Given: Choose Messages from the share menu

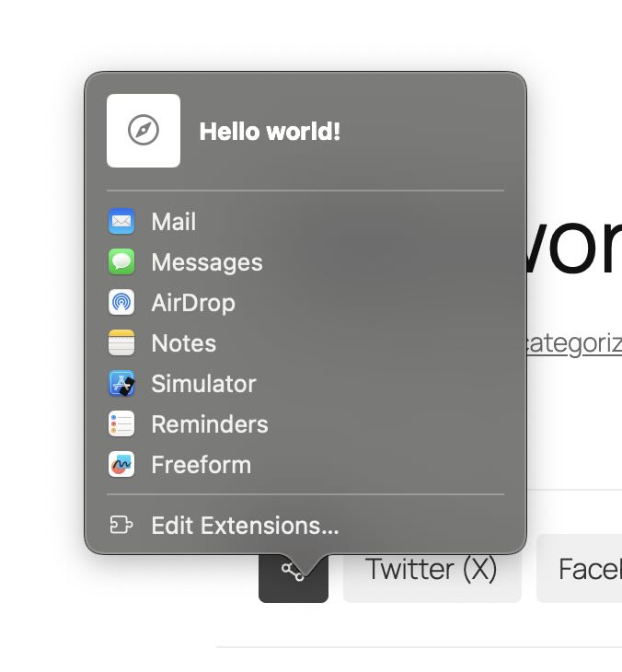Looking at the screenshot, I should click(x=305, y=261).
